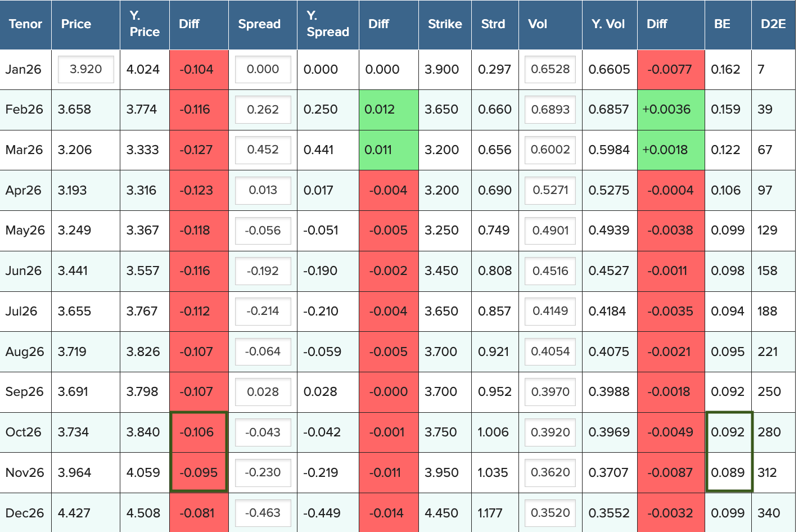This screenshot has height=532, width=803.
Task: Select the highlighted Oct26 price Diff cell -0.106
Action: pyautogui.click(x=198, y=432)
